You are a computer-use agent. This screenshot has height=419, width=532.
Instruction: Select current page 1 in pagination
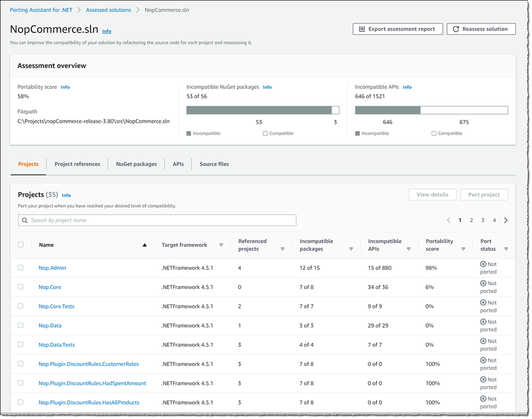point(460,220)
